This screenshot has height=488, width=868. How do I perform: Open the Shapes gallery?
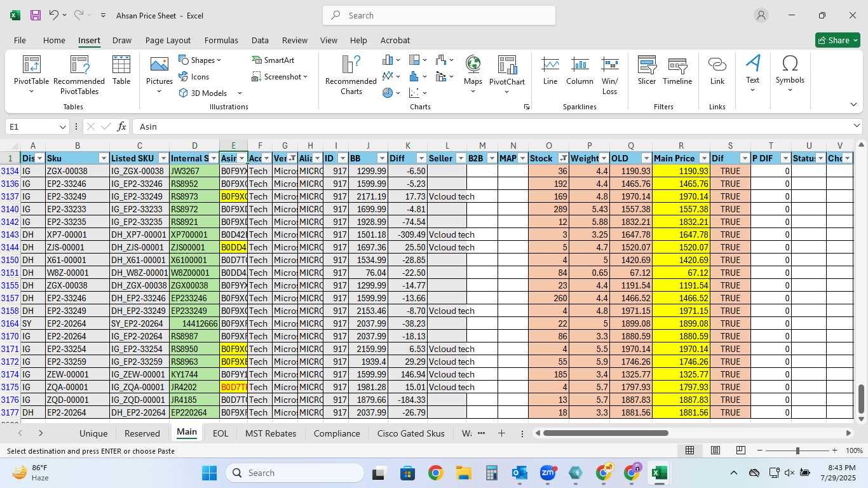pos(200,60)
